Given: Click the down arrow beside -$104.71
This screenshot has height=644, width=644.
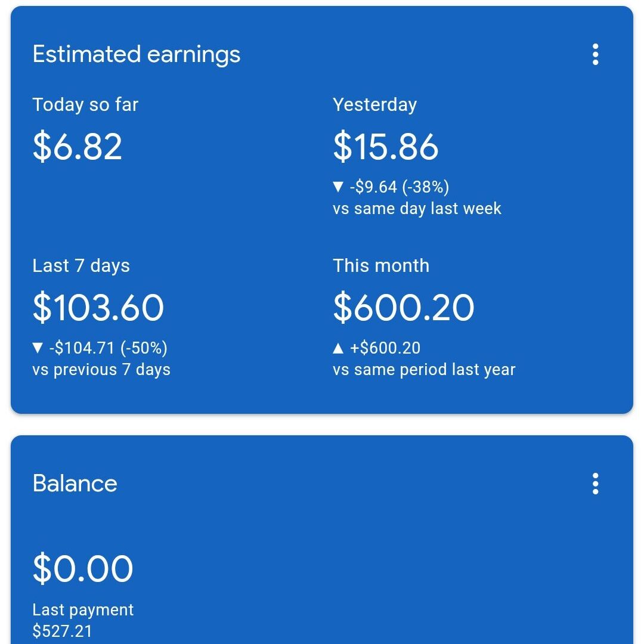Looking at the screenshot, I should click(38, 348).
